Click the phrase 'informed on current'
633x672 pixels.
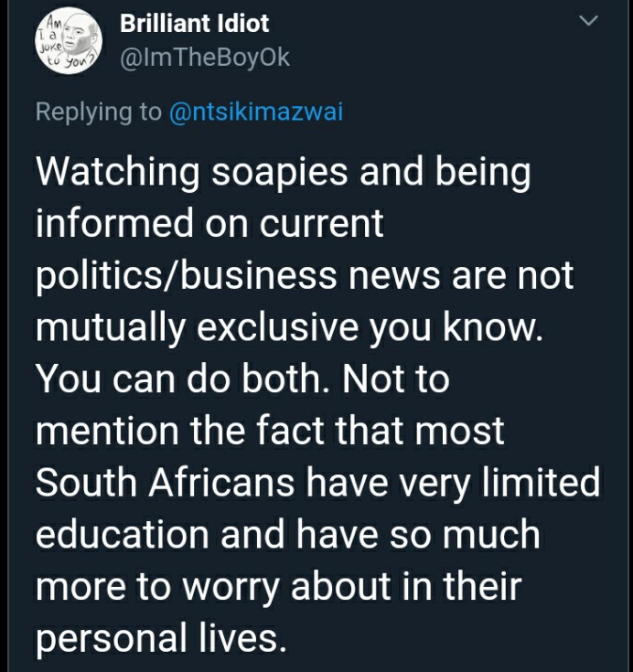click(209, 223)
